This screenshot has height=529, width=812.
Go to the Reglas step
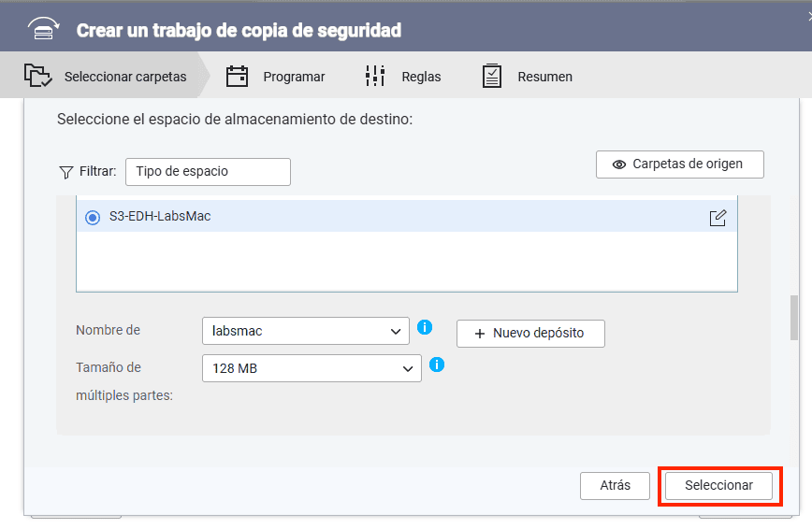(403, 77)
